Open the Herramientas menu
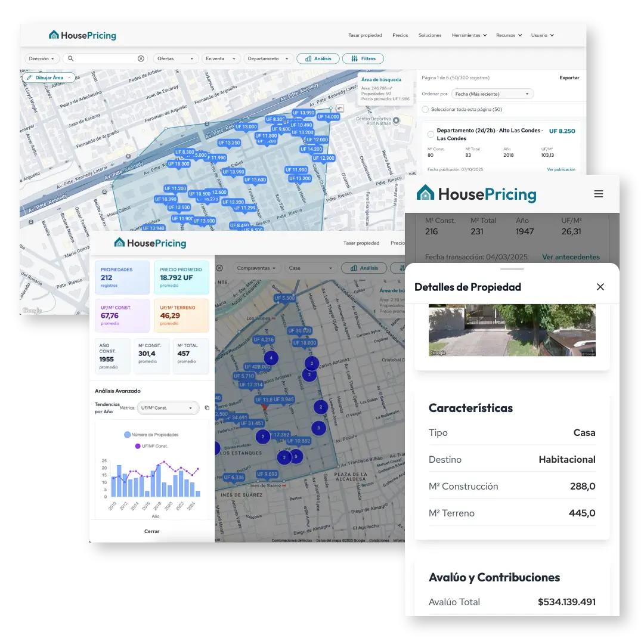 (469, 35)
